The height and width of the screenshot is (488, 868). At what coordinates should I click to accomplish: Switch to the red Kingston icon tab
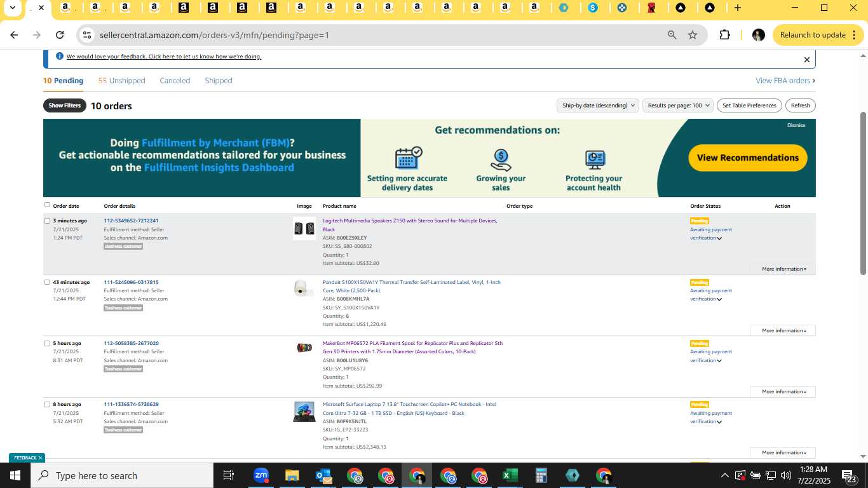coord(651,8)
